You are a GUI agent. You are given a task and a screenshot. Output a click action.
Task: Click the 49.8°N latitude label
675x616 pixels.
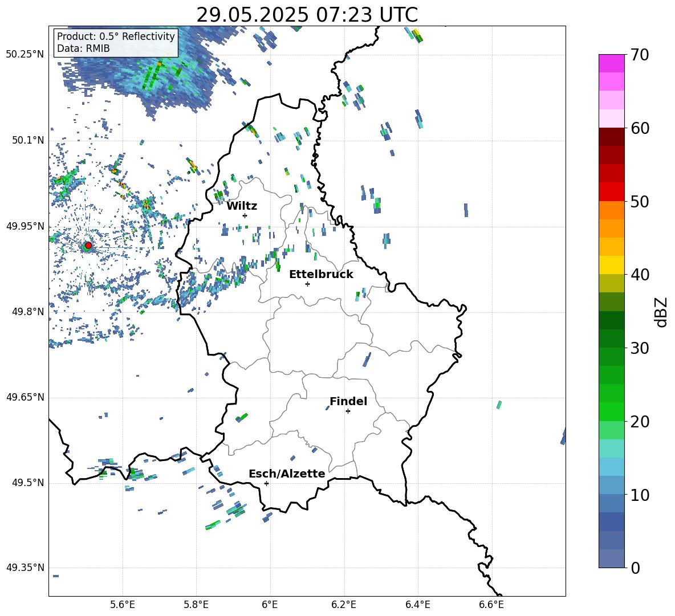click(x=27, y=312)
